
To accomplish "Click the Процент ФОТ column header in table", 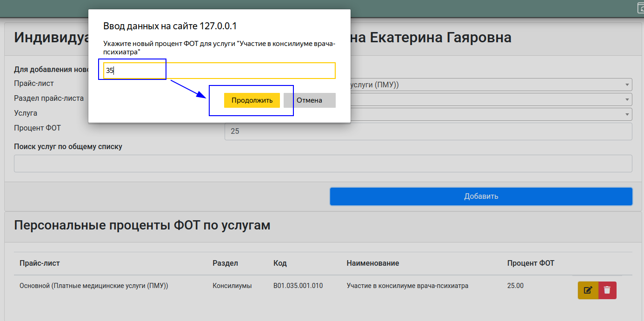I will click(531, 263).
